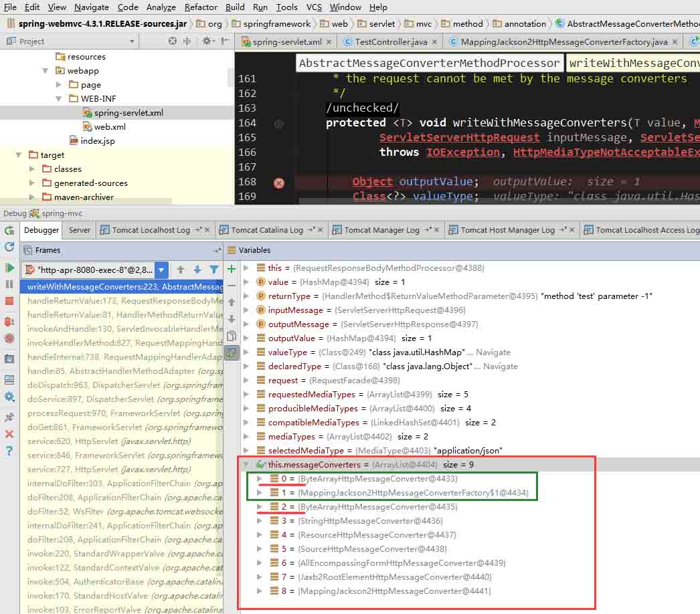Expand the generated-sources folder
The image size is (700, 614).
click(31, 183)
